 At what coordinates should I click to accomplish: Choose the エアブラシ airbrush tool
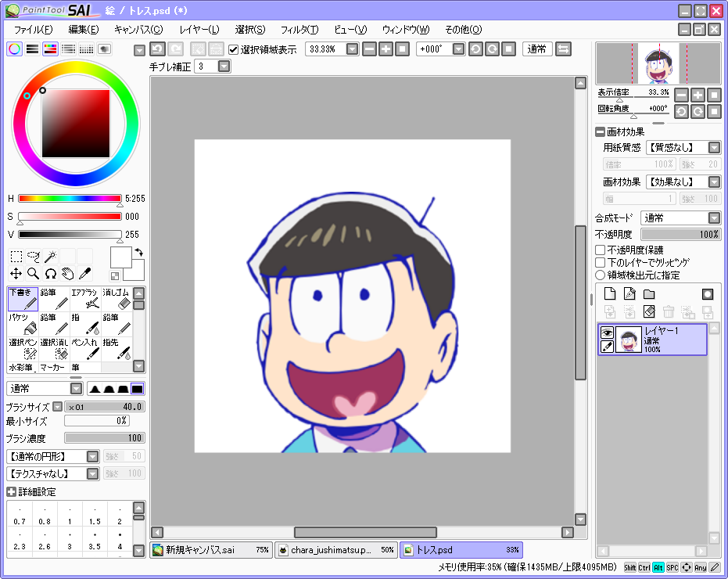pos(85,299)
